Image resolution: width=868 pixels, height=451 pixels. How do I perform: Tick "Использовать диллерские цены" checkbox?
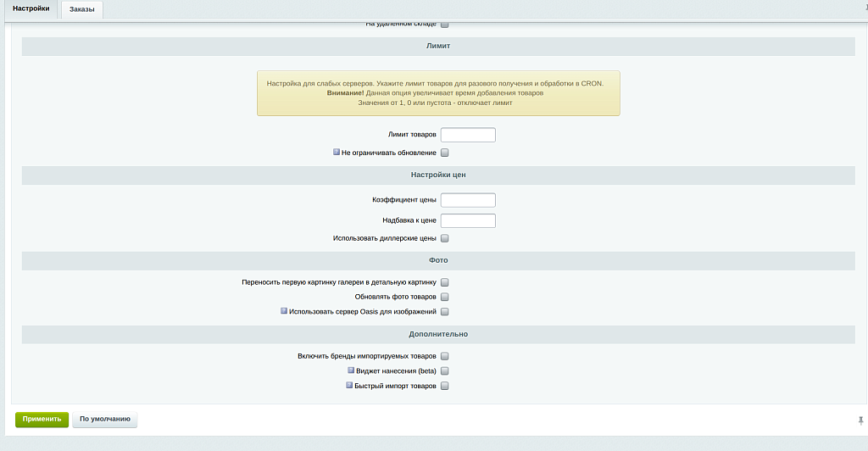coord(444,239)
